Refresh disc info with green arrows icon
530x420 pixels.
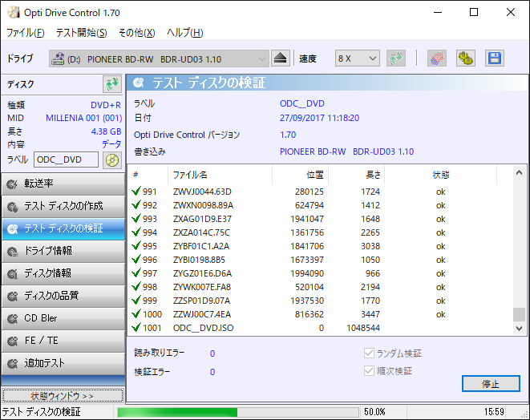point(112,84)
